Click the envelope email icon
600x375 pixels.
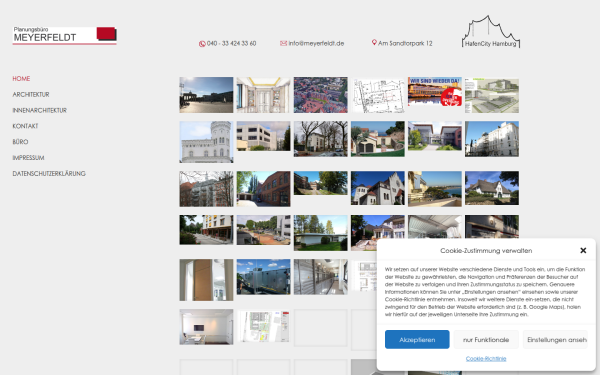point(284,43)
